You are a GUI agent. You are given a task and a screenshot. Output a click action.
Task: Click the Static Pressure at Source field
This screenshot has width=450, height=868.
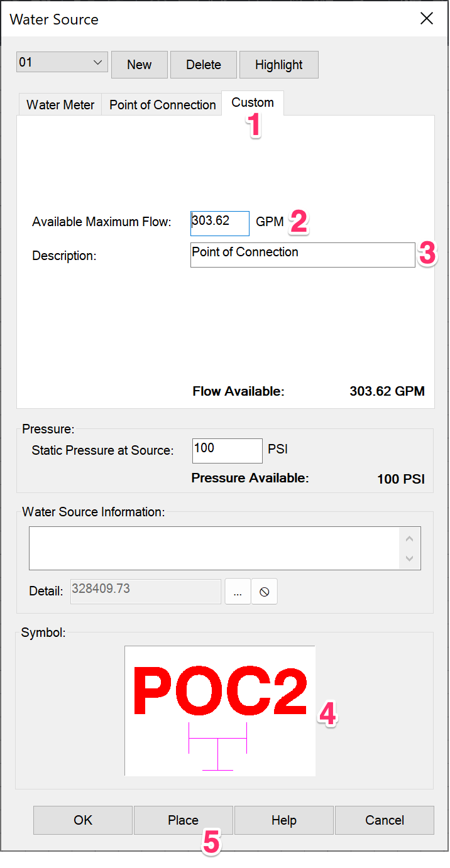coord(228,451)
